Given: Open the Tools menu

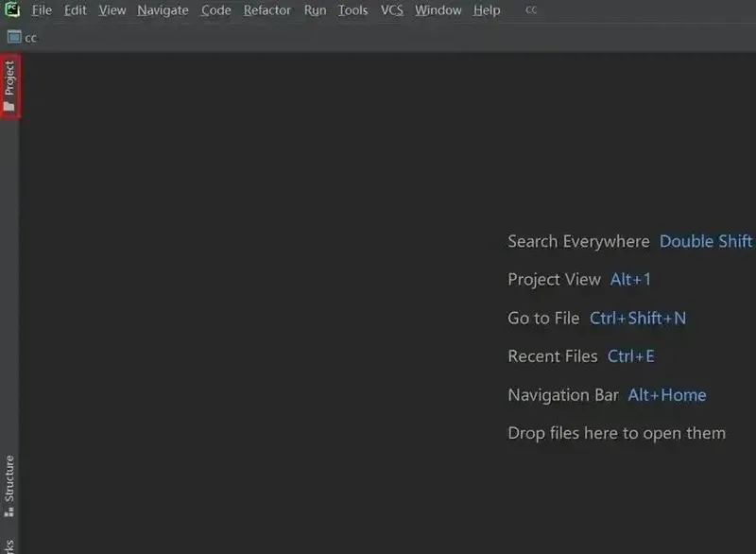Looking at the screenshot, I should pyautogui.click(x=352, y=10).
